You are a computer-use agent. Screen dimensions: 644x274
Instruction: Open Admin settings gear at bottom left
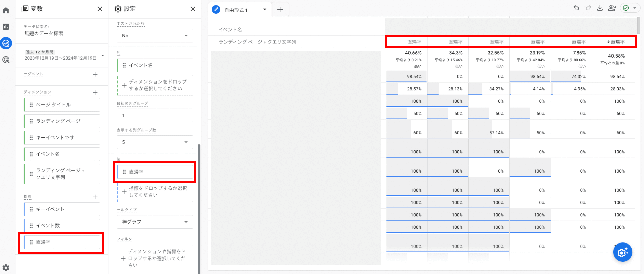6,267
